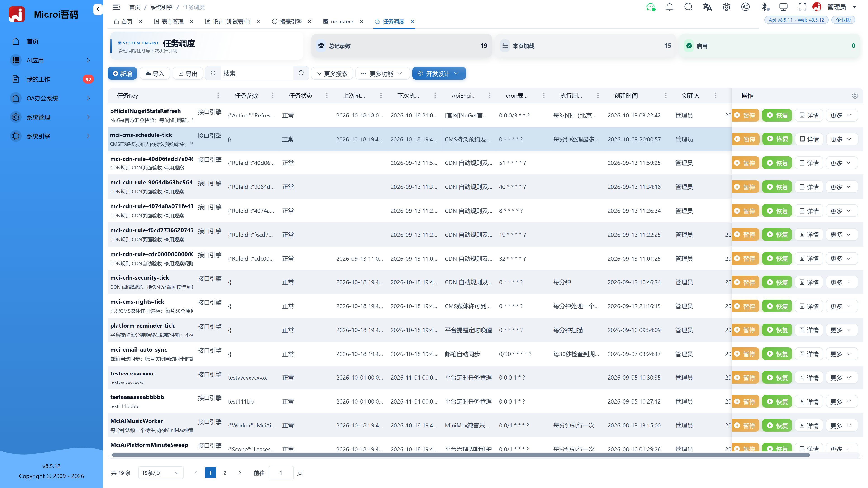This screenshot has height=488, width=868.
Task: Open the 更多搜索 dropdown
Action: coord(332,74)
